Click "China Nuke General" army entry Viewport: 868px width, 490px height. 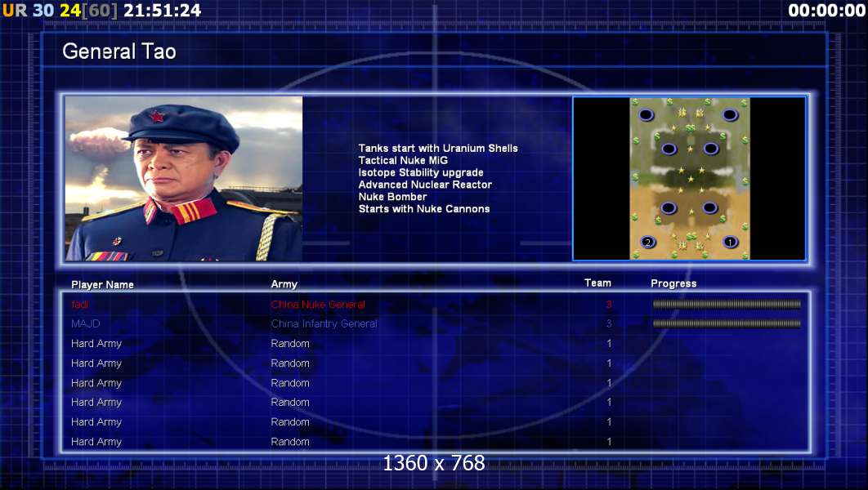point(318,304)
